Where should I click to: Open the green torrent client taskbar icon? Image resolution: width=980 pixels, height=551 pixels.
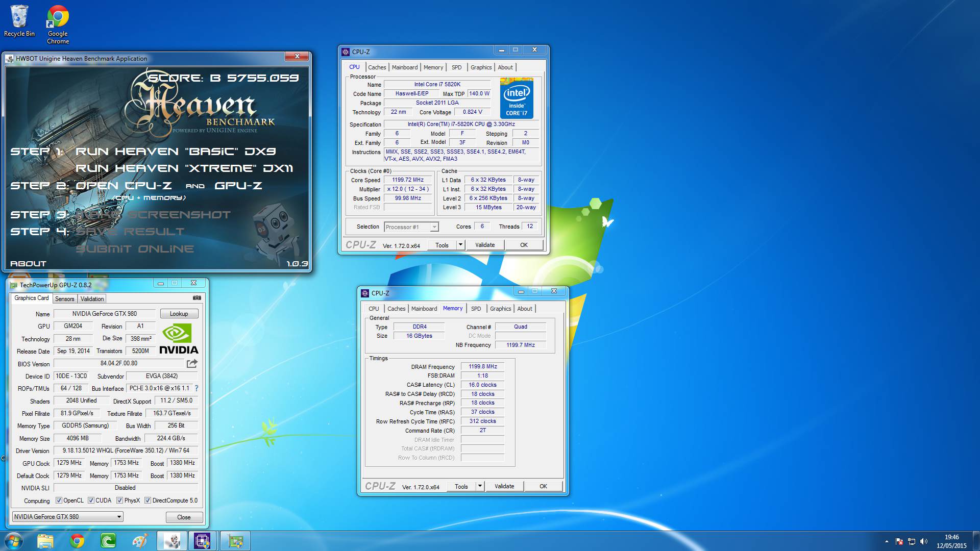[108, 541]
